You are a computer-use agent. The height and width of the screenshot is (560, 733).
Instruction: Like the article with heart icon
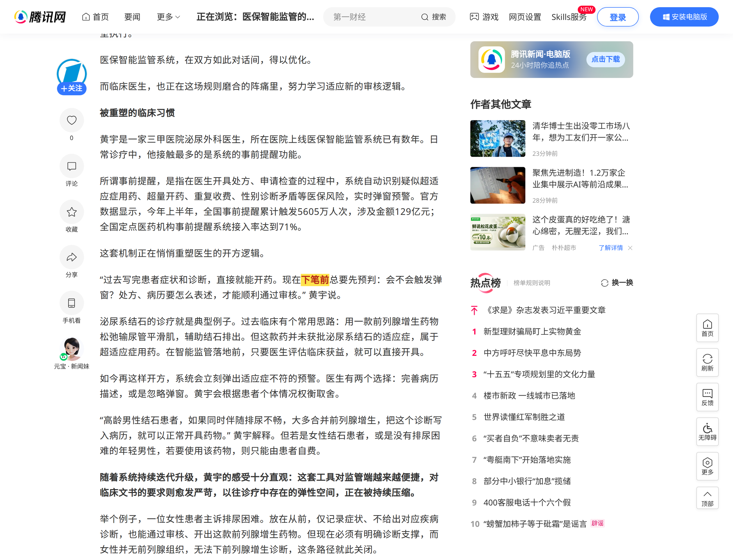(x=71, y=120)
